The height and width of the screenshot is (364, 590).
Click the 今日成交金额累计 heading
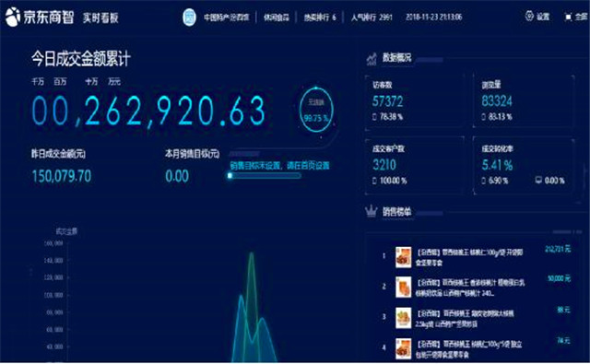coord(81,59)
